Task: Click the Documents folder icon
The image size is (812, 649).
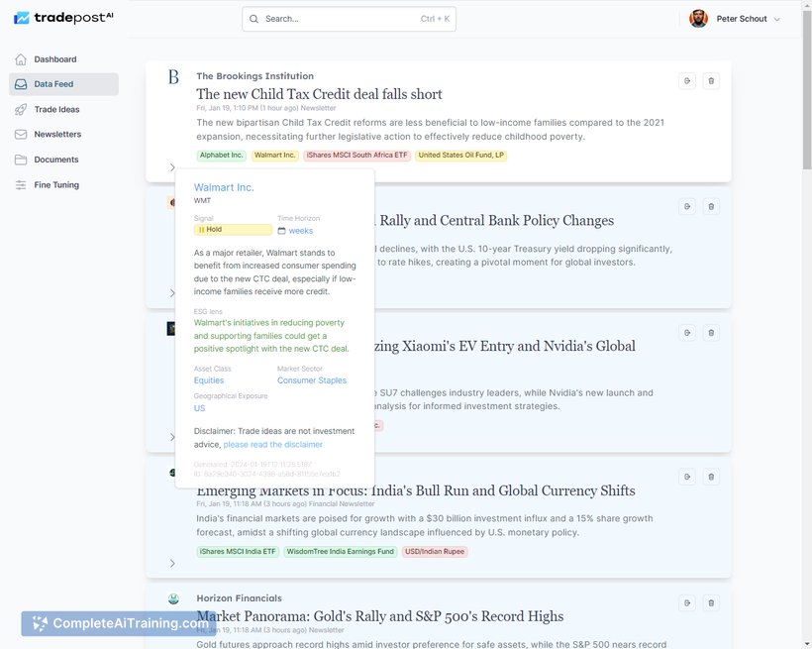Action: (x=21, y=160)
